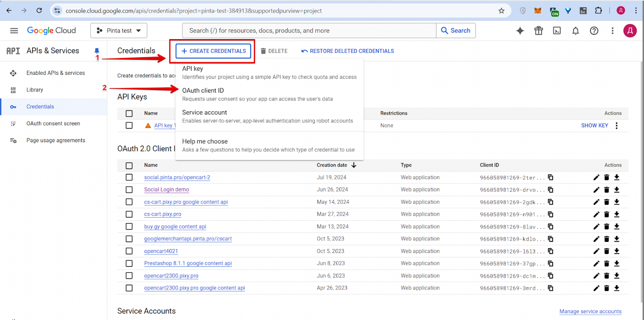This screenshot has width=644, height=320.
Task: Open the main navigation hamburger menu
Action: (14, 31)
